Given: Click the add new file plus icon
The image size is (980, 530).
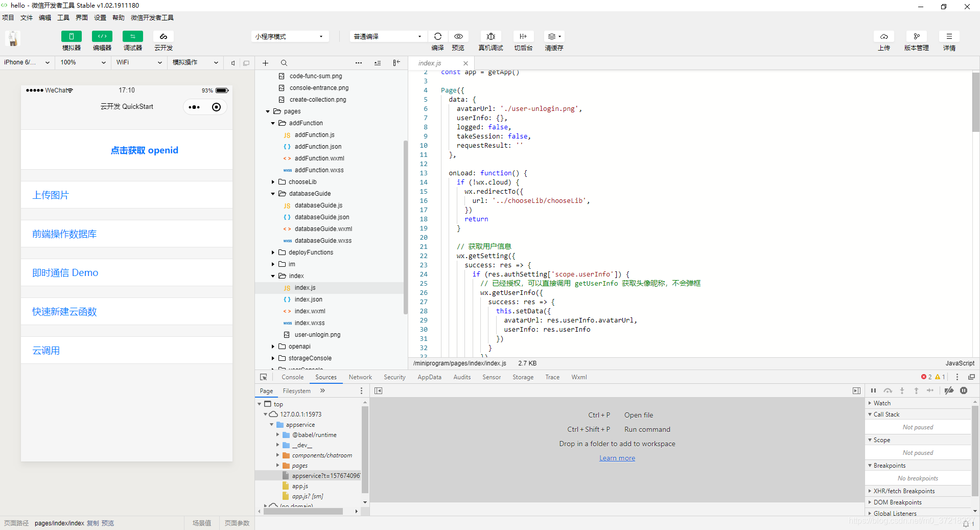Looking at the screenshot, I should pos(265,63).
